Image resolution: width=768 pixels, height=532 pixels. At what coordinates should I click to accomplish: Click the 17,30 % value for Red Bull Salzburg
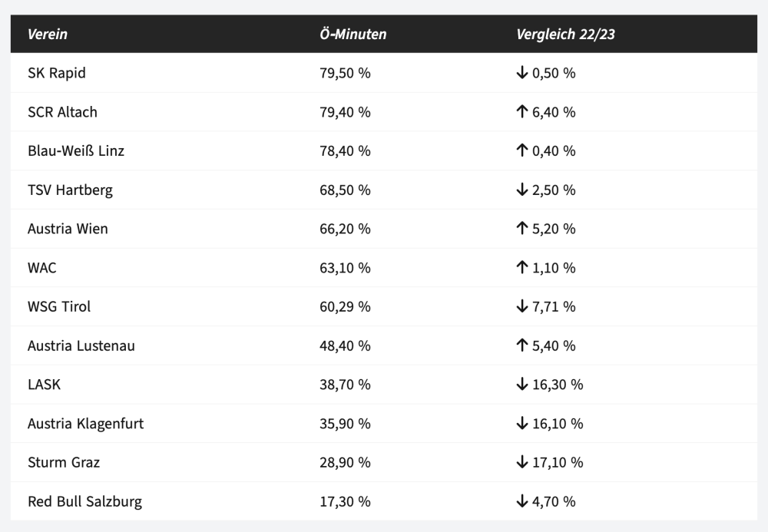(x=345, y=501)
